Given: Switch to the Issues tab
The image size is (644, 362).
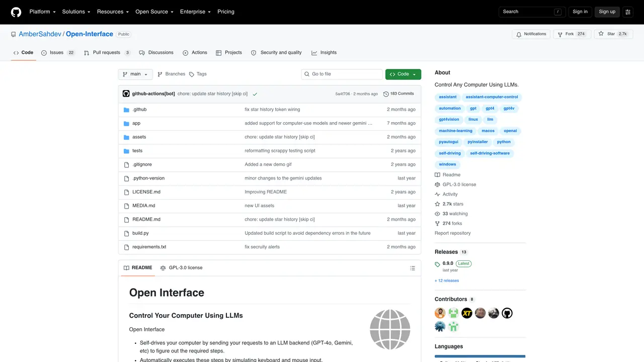Looking at the screenshot, I should [58, 53].
